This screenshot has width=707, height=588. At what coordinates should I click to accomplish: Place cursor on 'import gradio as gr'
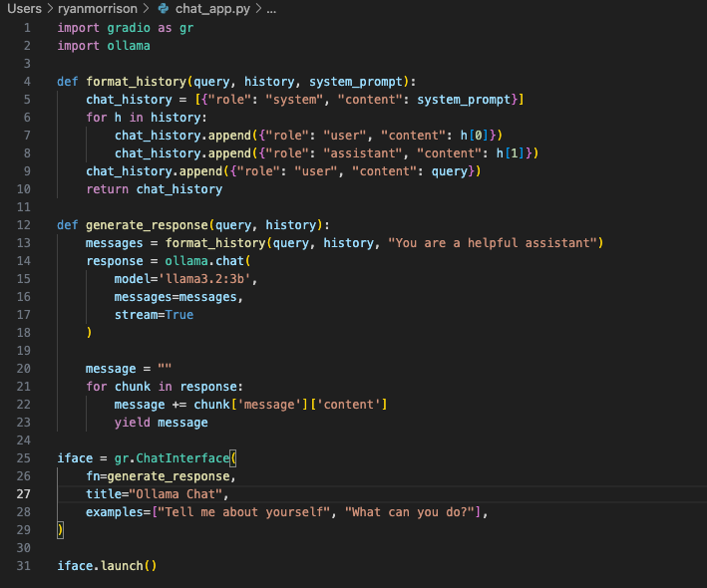[x=126, y=28]
